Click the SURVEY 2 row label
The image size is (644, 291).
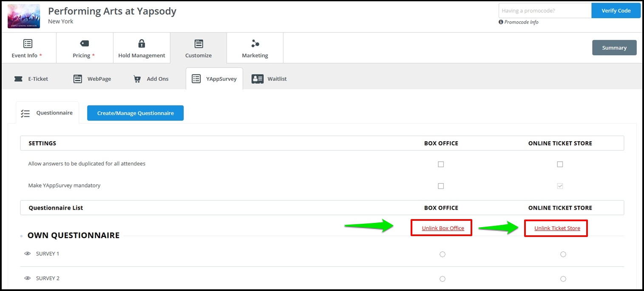coord(48,278)
